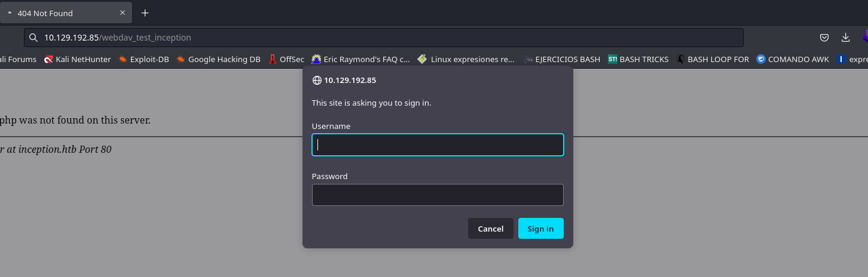Open the Google Hacking DB bookmark
Image resolution: width=868 pixels, height=277 pixels.
click(x=218, y=59)
